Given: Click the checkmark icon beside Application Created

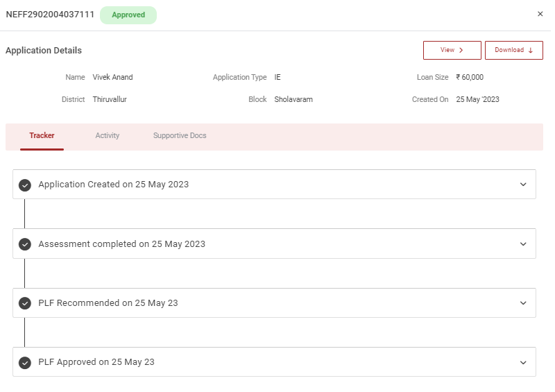Looking at the screenshot, I should (x=25, y=185).
